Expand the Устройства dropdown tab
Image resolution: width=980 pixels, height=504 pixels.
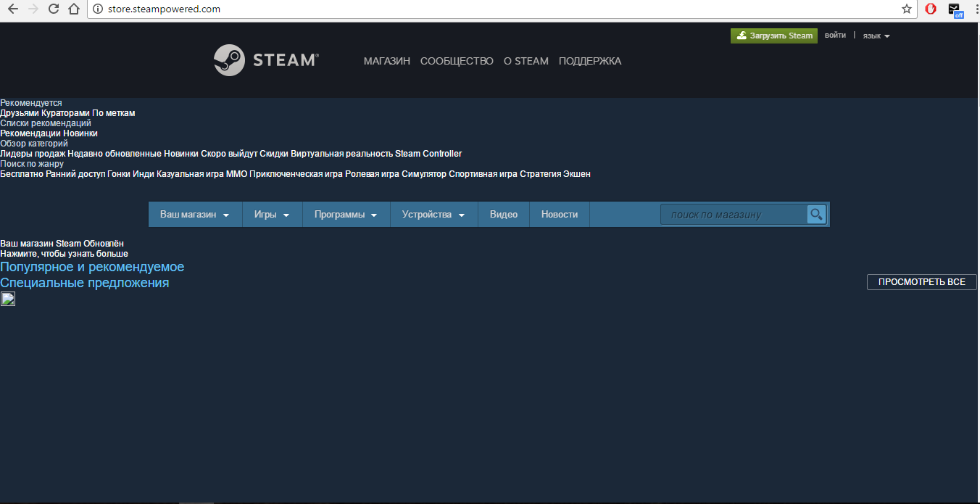[433, 215]
